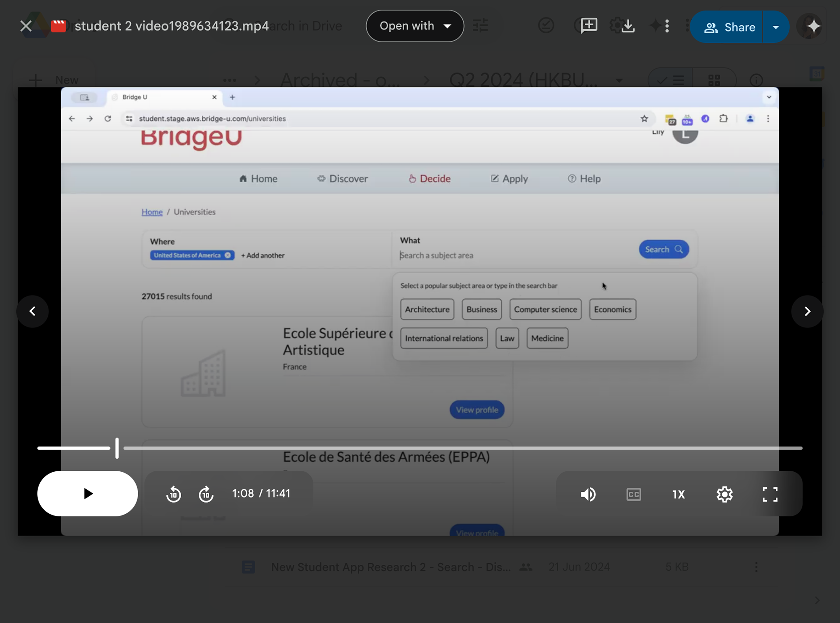The image size is (840, 623).
Task: Expand the tab search chevron in browser
Action: pyautogui.click(x=769, y=97)
